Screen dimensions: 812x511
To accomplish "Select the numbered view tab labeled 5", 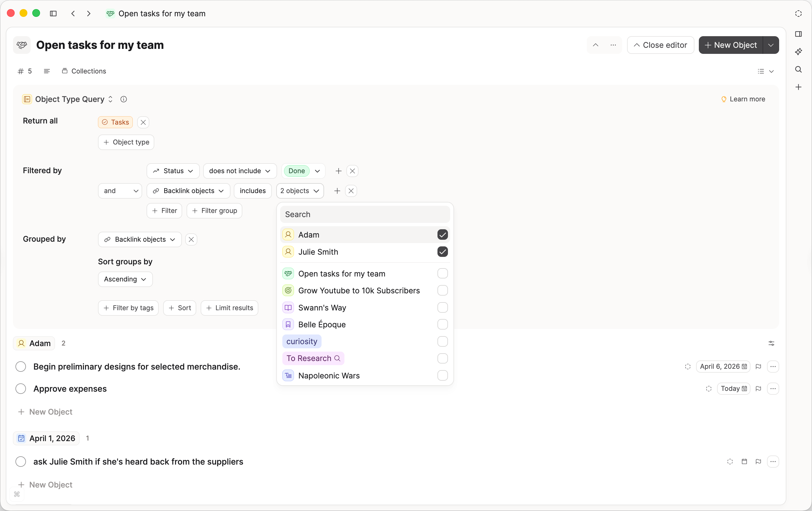I will pyautogui.click(x=24, y=71).
